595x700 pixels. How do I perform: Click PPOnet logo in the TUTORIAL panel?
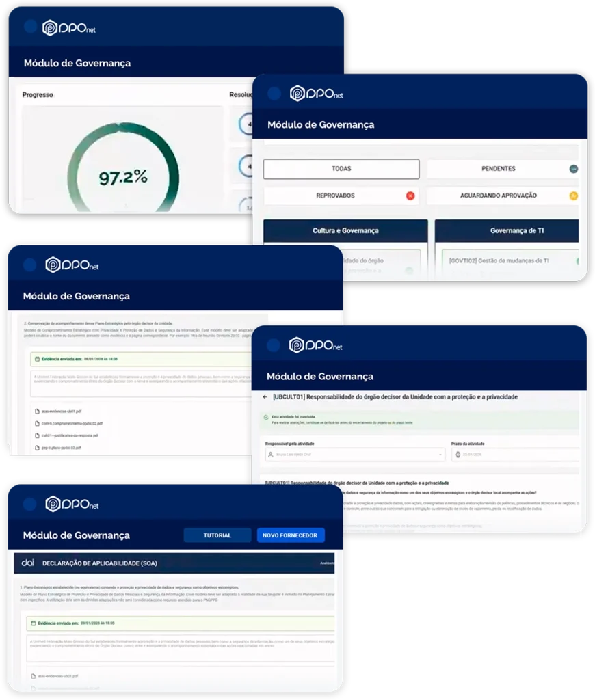click(72, 504)
